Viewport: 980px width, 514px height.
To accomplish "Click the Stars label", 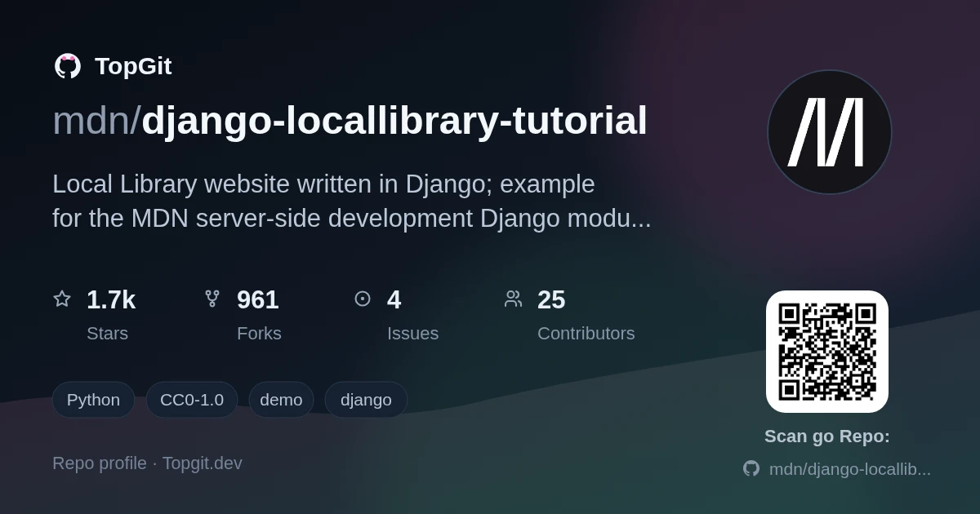I will (x=107, y=333).
